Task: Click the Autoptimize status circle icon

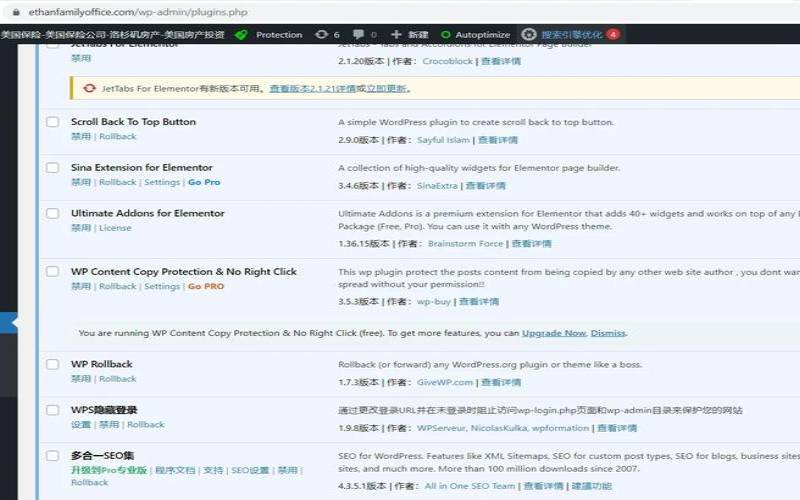Action: point(445,34)
